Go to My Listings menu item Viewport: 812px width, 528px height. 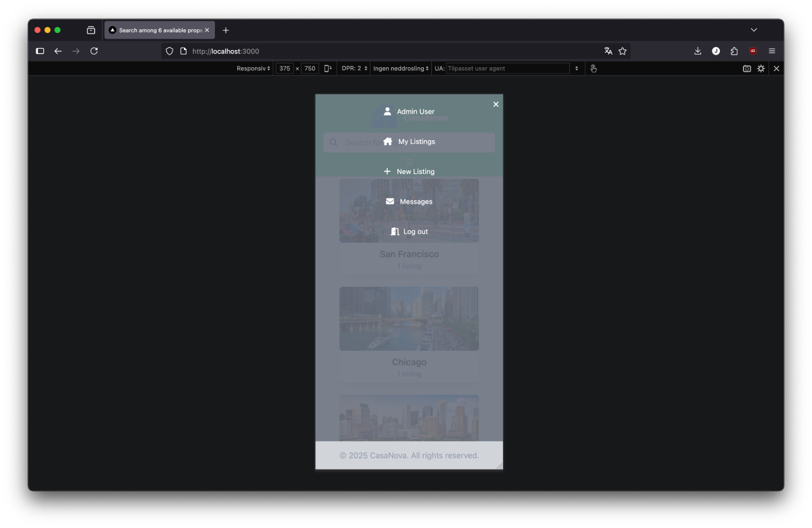coord(409,142)
